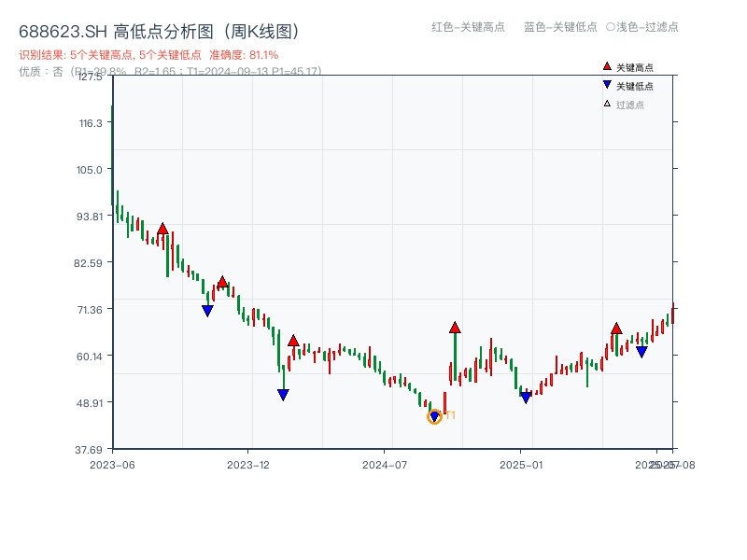Select the red key-high marker near 2025-06

(616, 329)
